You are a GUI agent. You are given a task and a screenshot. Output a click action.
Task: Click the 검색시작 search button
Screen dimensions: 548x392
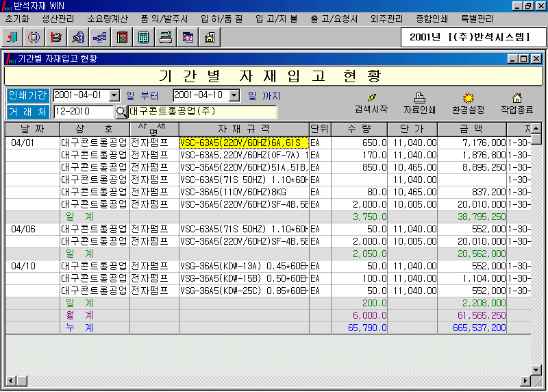[371, 103]
